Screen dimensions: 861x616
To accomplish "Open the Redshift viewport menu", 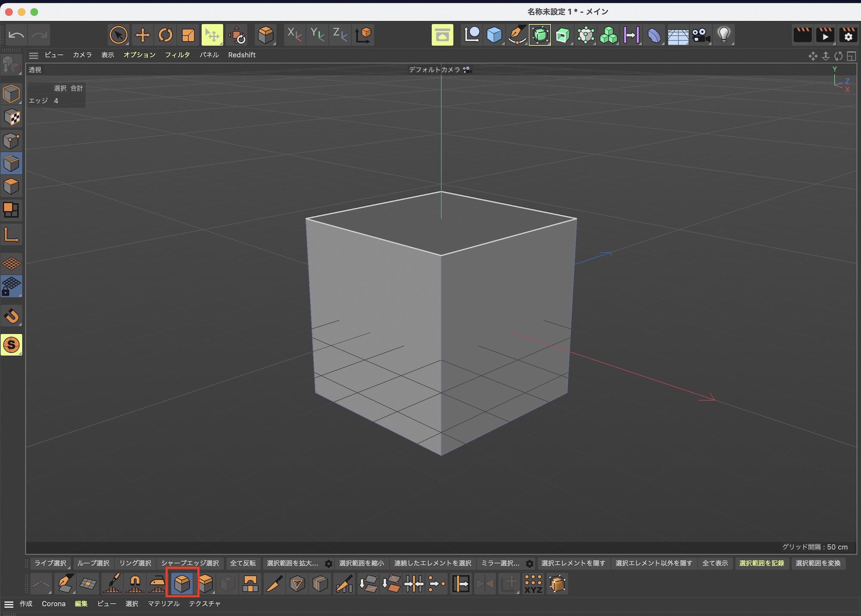I will (242, 55).
